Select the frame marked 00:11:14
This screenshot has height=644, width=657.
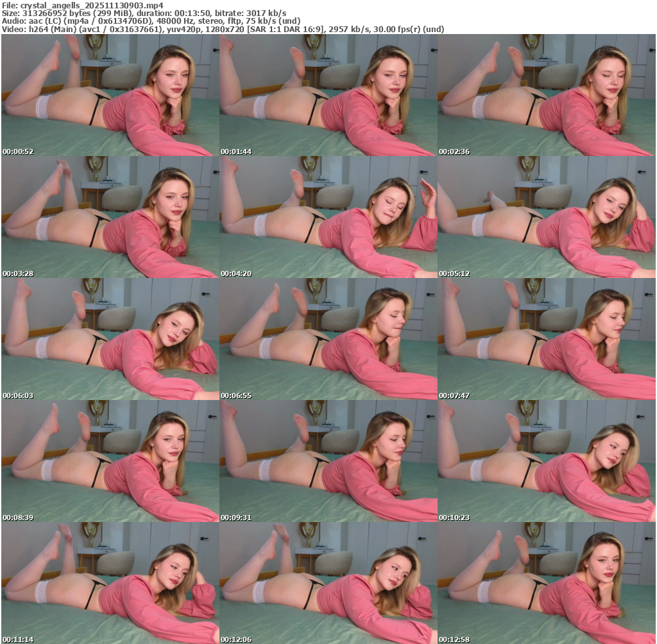coord(110,583)
